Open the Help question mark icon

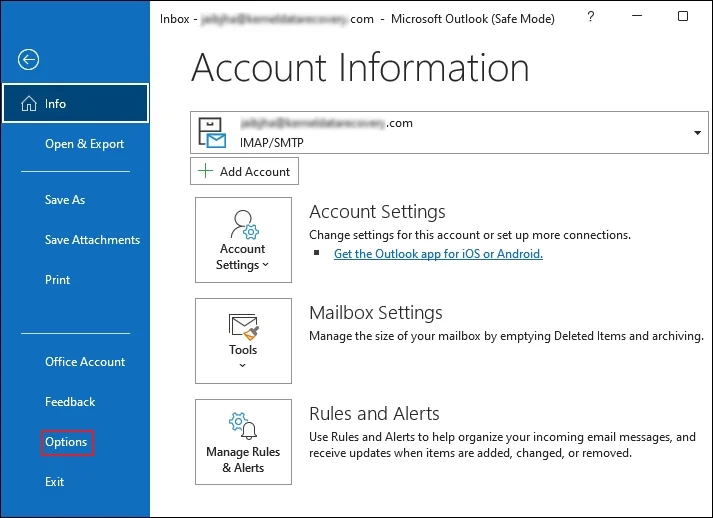click(590, 17)
